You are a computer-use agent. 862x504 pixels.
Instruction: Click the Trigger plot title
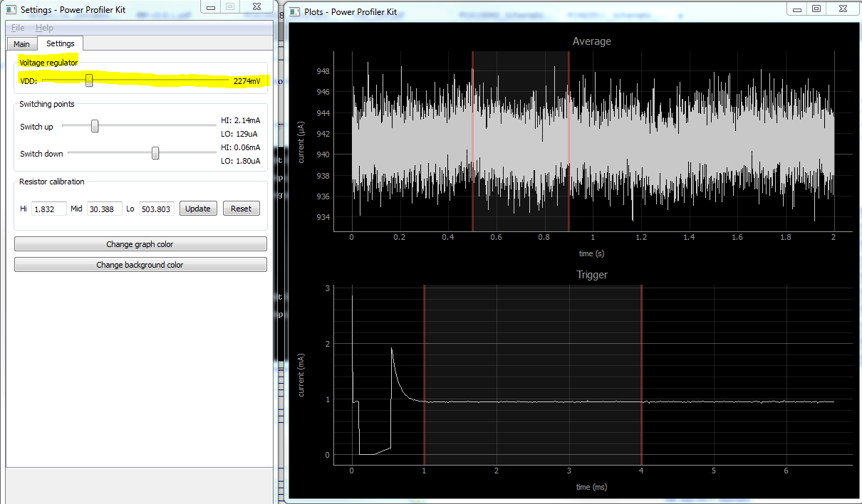coord(591,275)
